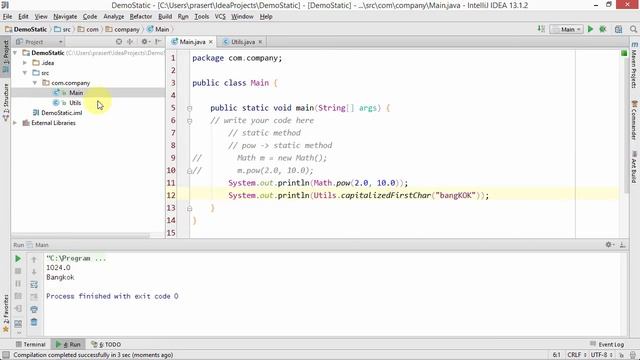Toggle the Commander side tab
This screenshot has width=640, height=360.
click(634, 120)
